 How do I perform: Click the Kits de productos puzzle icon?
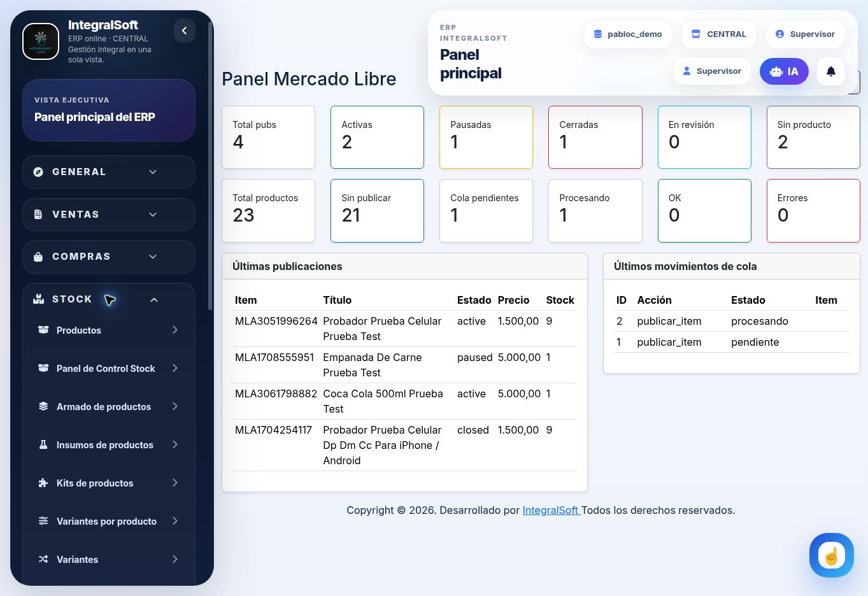click(x=43, y=483)
